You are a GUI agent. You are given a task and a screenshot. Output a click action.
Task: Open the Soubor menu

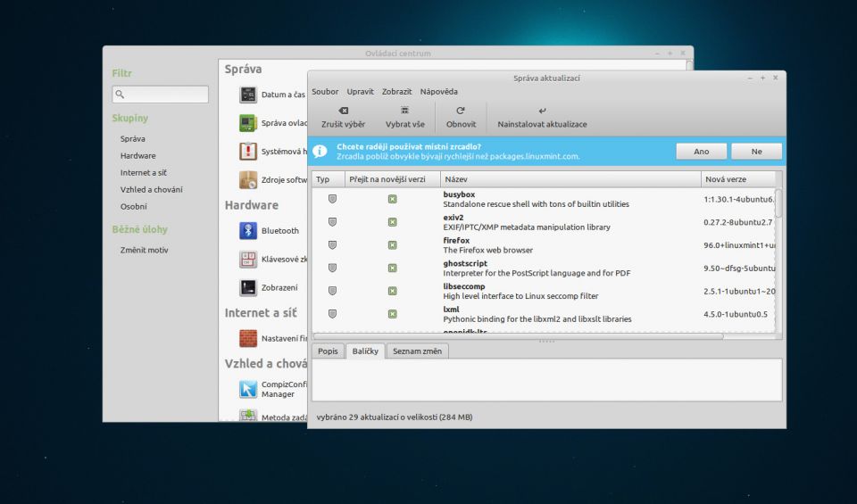point(325,92)
